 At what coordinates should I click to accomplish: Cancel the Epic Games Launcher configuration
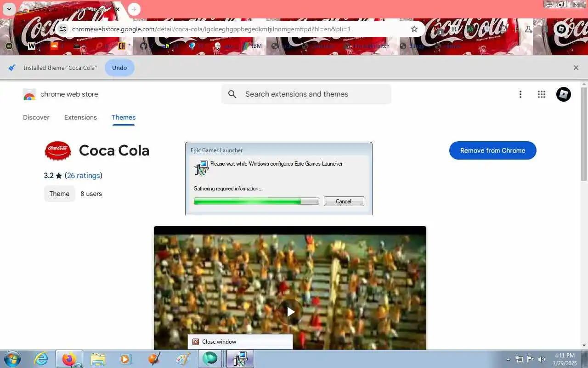344,201
